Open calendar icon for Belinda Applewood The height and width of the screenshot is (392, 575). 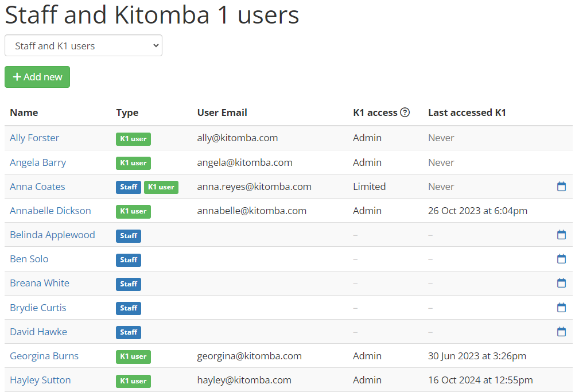561,234
